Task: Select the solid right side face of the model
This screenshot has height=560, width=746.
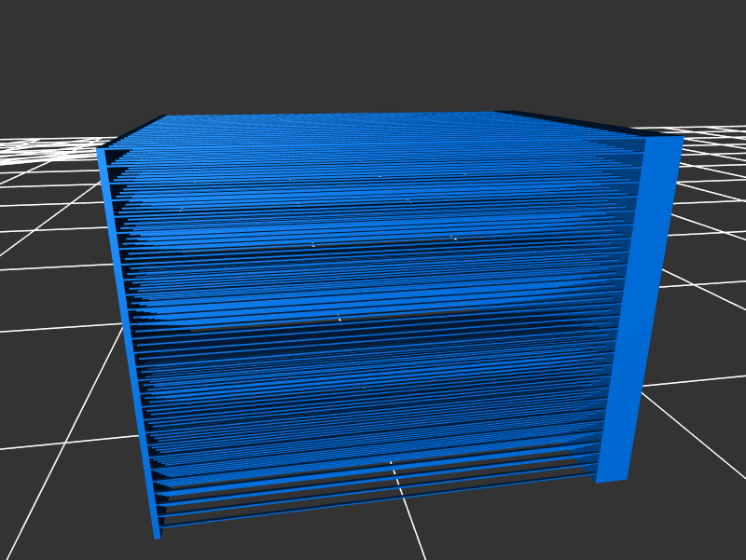Action: click(643, 307)
